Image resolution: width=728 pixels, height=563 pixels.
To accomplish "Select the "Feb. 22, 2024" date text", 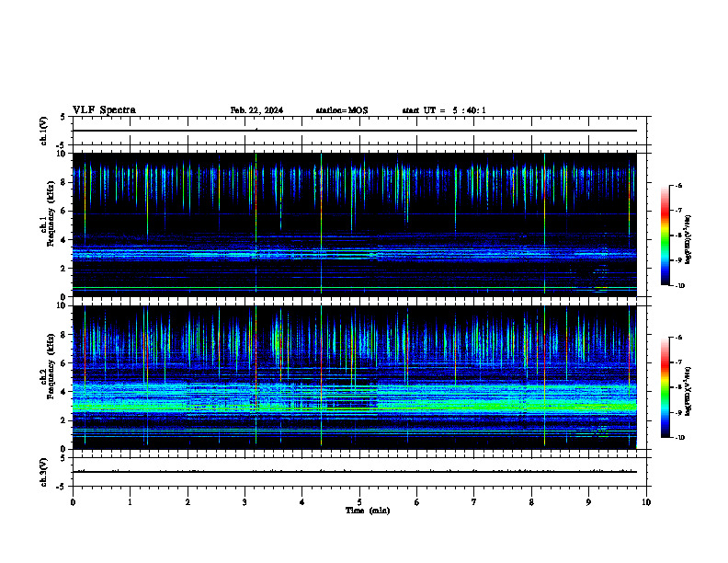I will point(256,110).
